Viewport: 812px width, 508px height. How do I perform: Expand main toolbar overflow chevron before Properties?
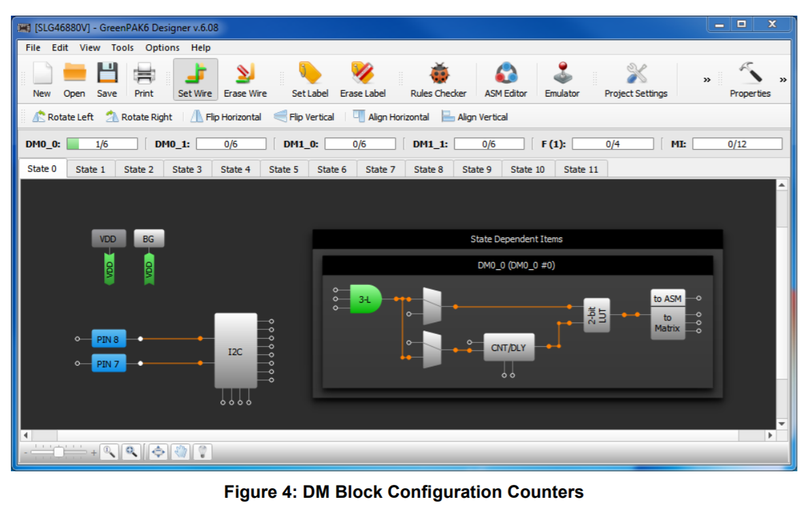[707, 80]
